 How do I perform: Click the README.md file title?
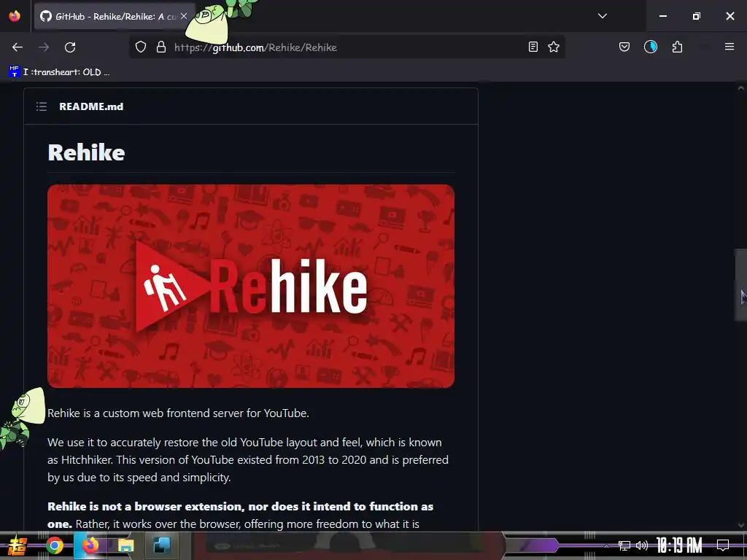coord(91,106)
